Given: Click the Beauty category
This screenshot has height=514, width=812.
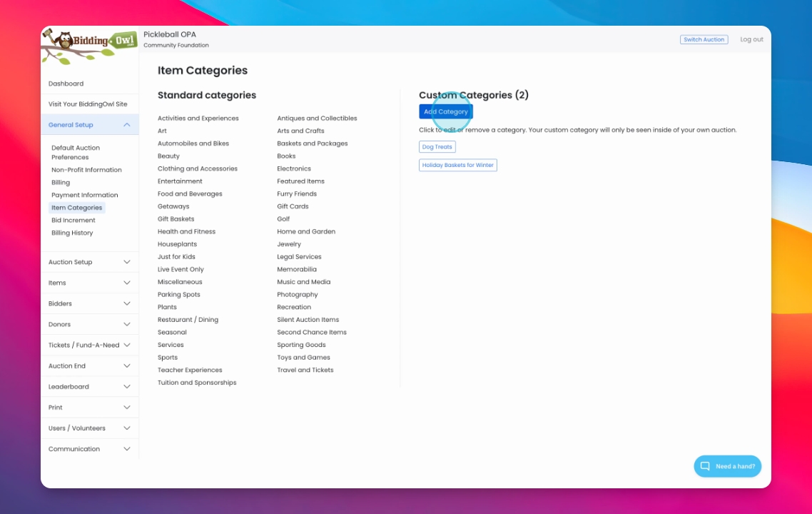Looking at the screenshot, I should click(x=168, y=156).
